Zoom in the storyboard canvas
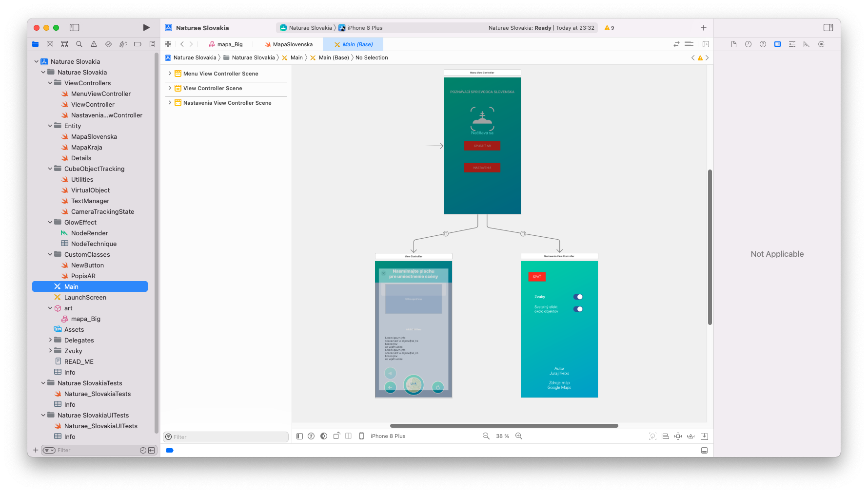This screenshot has height=493, width=868. (519, 436)
